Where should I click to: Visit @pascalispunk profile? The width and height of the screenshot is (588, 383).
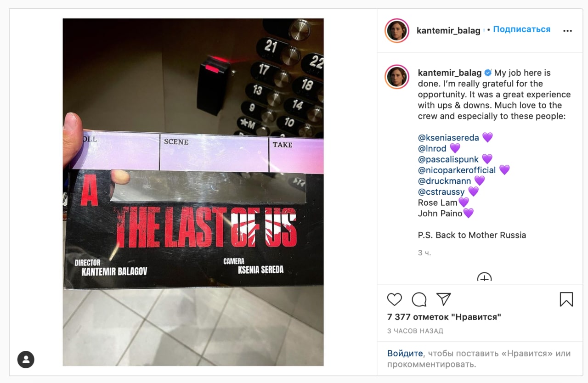coord(448,159)
